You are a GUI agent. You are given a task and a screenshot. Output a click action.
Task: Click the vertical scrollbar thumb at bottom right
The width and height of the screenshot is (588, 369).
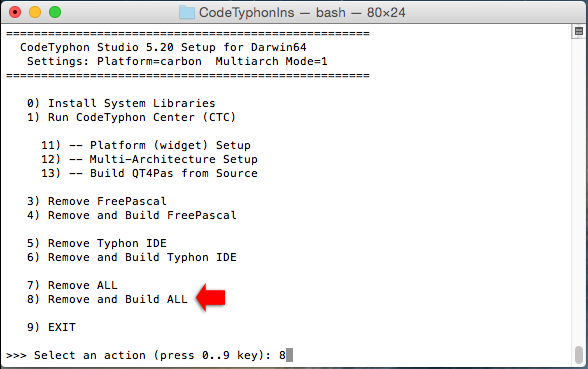click(x=579, y=355)
